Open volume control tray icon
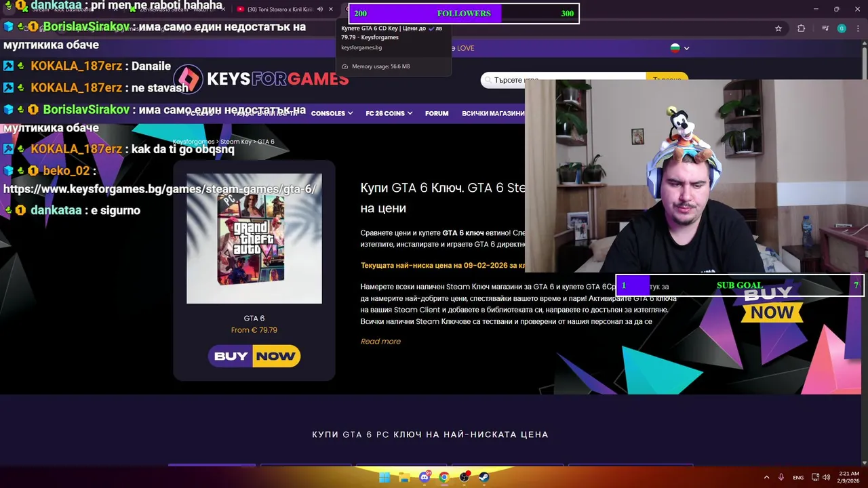868x488 pixels. pyautogui.click(x=827, y=477)
